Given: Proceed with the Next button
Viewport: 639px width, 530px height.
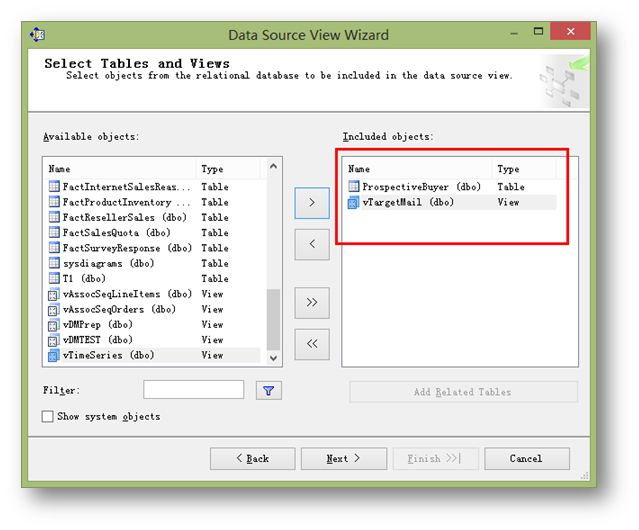Looking at the screenshot, I should (344, 459).
